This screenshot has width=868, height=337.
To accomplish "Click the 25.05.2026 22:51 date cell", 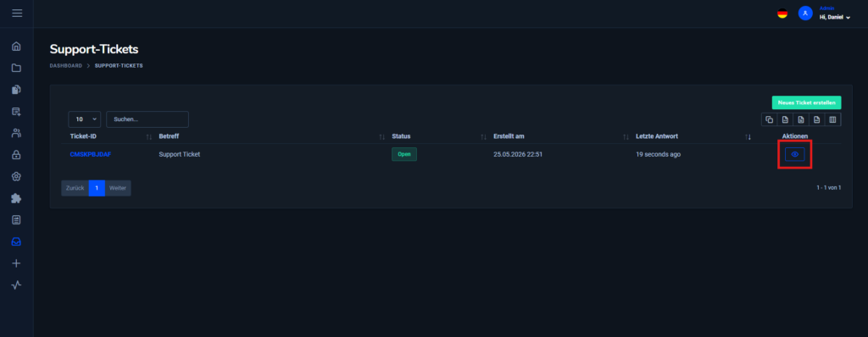I will [x=518, y=154].
